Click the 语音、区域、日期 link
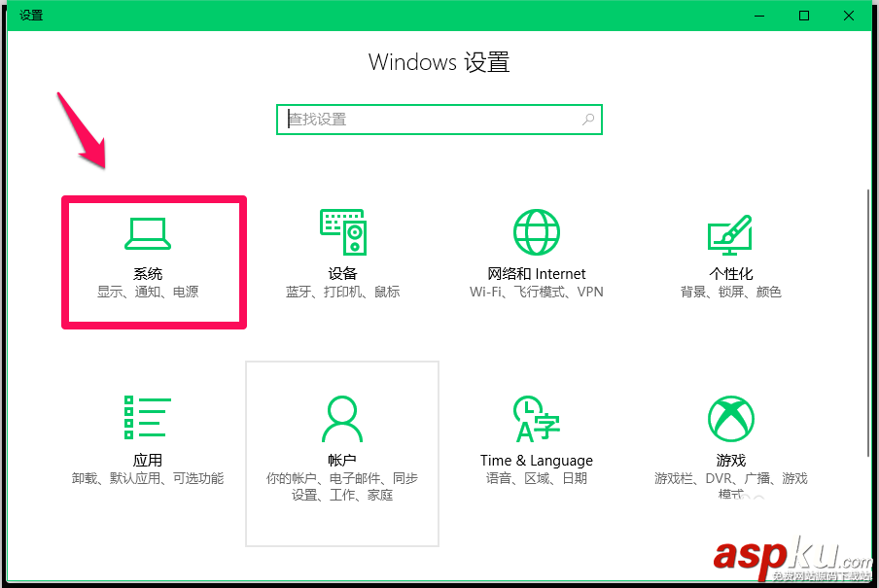This screenshot has height=588, width=879. click(536, 478)
